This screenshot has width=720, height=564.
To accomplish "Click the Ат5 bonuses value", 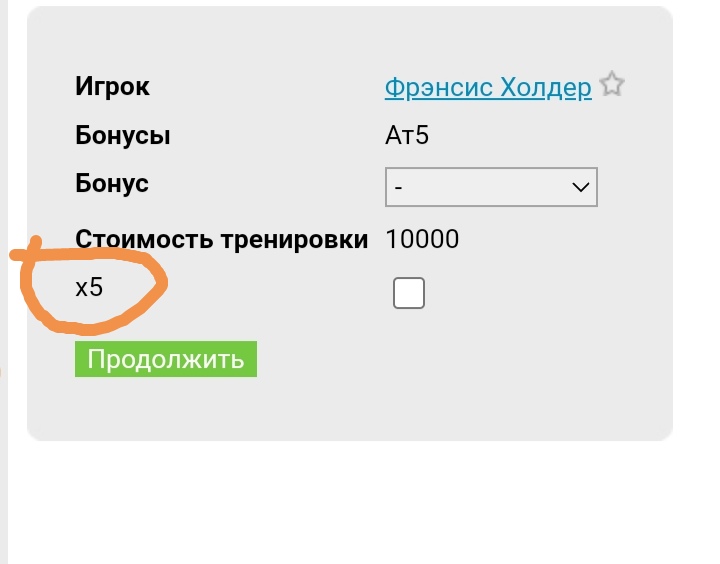I will pyautogui.click(x=407, y=136).
